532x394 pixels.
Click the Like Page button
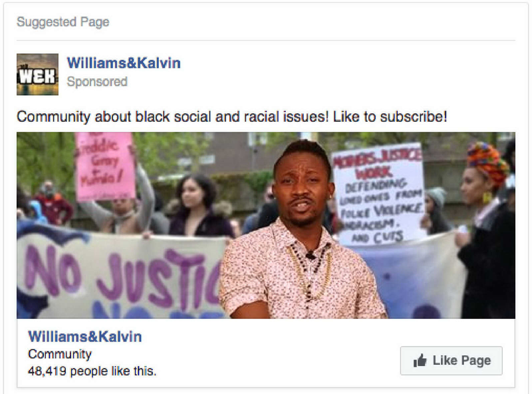[x=452, y=360]
